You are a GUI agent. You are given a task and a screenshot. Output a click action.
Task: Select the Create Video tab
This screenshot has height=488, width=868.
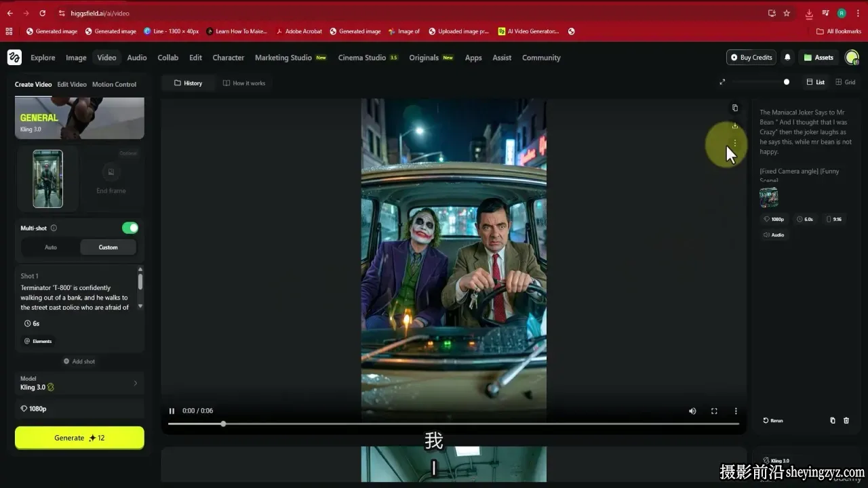click(33, 85)
